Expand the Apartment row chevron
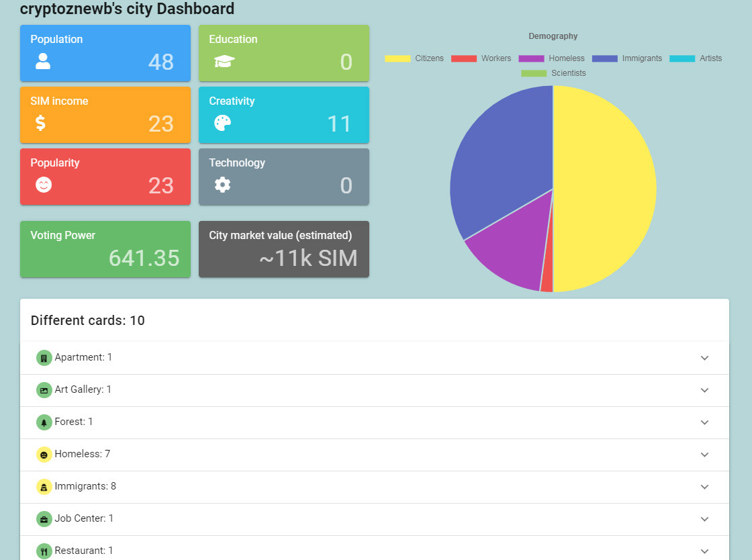752x560 pixels. pos(704,358)
